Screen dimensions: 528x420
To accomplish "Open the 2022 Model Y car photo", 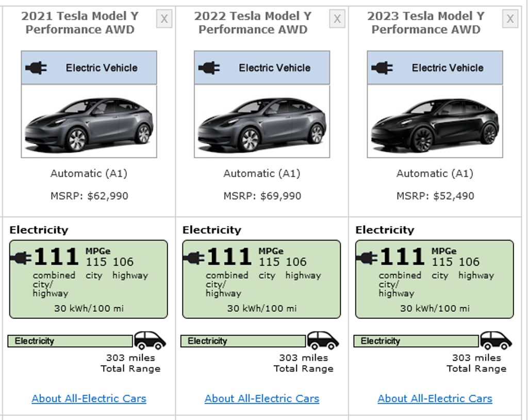I will [262, 122].
